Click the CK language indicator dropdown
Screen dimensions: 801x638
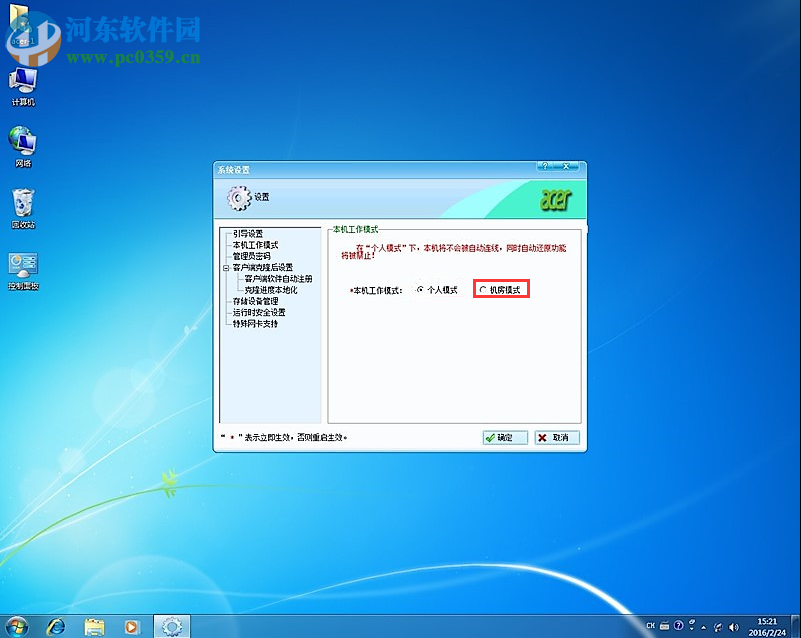(650, 626)
